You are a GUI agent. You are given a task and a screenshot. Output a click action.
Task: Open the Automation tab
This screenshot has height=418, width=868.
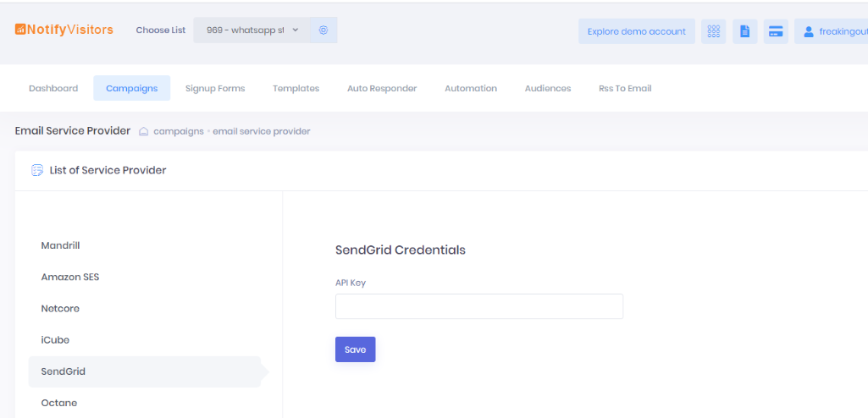pyautogui.click(x=471, y=89)
